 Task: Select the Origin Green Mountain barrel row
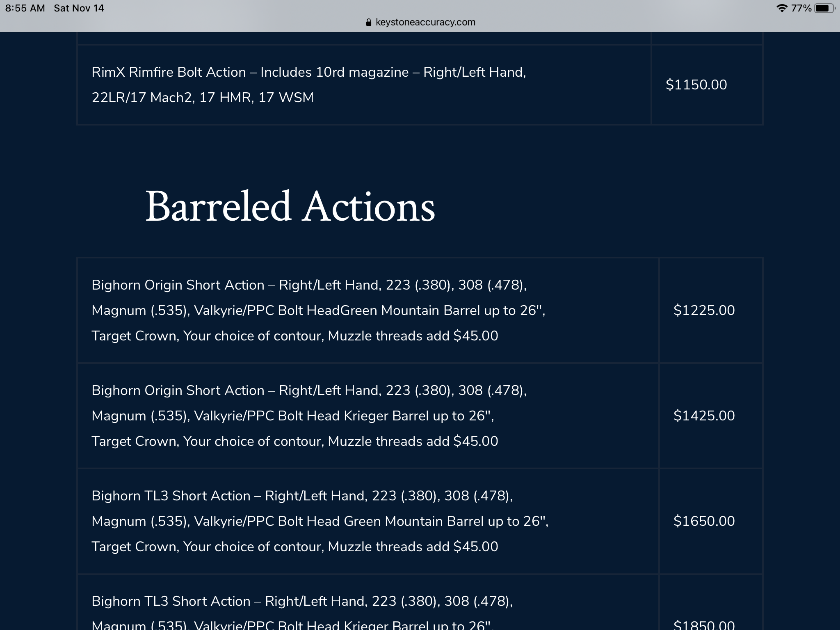[318, 310]
